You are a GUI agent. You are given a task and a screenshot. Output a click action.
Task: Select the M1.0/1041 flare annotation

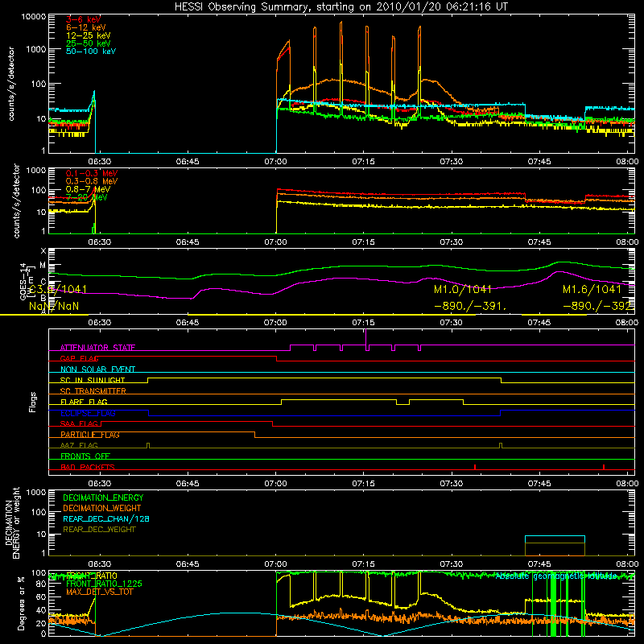click(463, 290)
